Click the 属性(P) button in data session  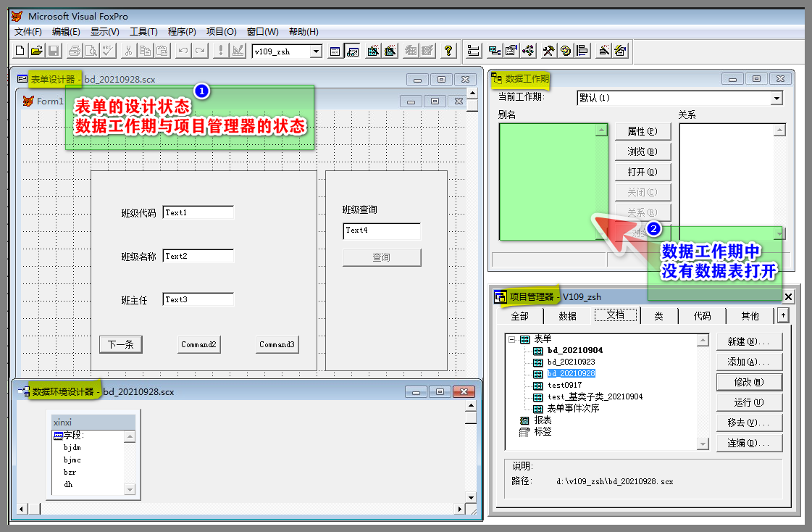(643, 132)
